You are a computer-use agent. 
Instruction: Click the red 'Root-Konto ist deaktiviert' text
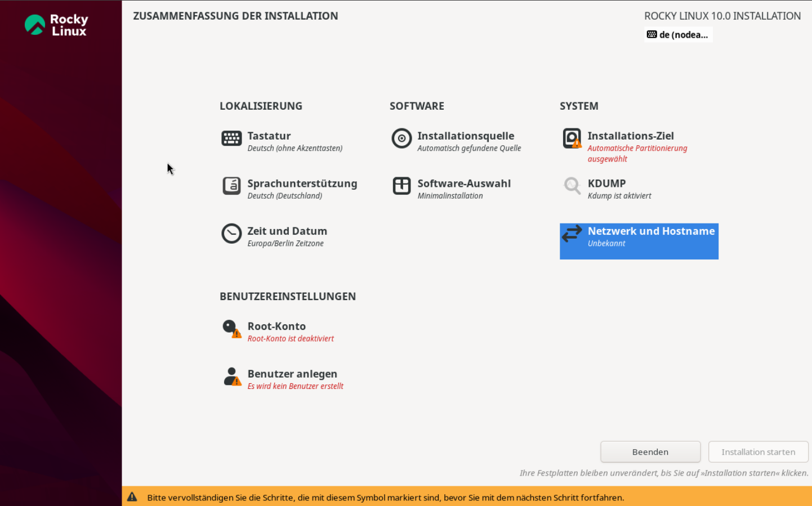[x=291, y=338]
